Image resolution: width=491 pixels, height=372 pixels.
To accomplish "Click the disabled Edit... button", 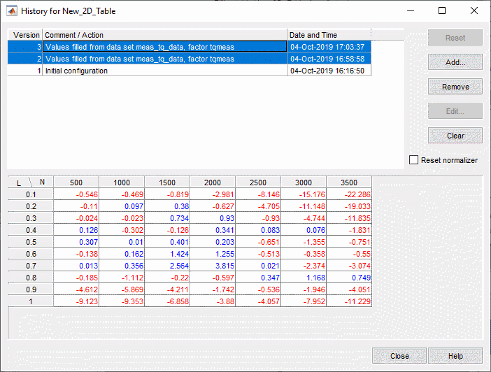I will (455, 111).
